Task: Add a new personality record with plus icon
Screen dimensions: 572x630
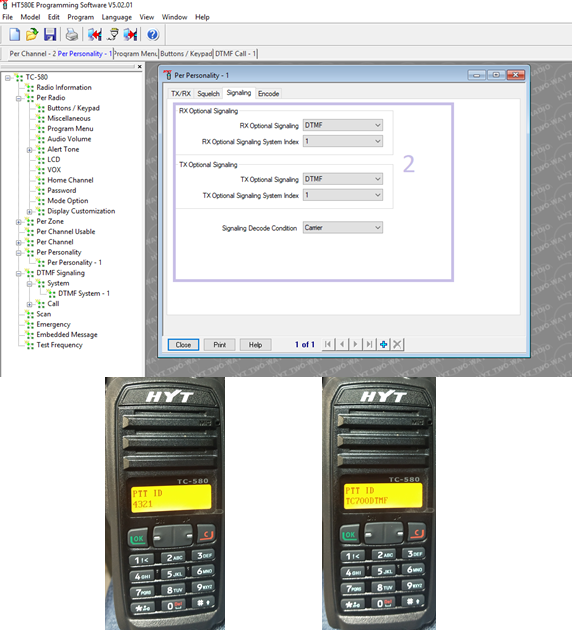Action: (384, 344)
